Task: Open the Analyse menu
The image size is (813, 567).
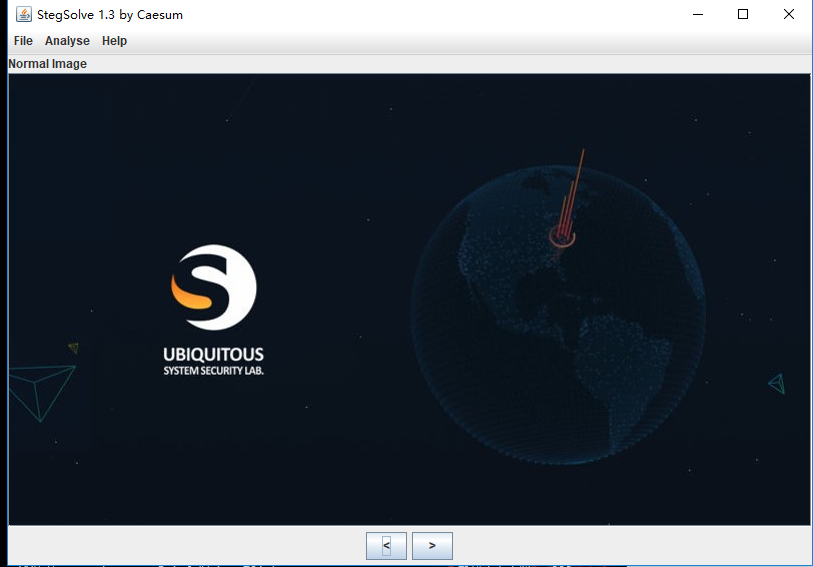Action: 67,41
